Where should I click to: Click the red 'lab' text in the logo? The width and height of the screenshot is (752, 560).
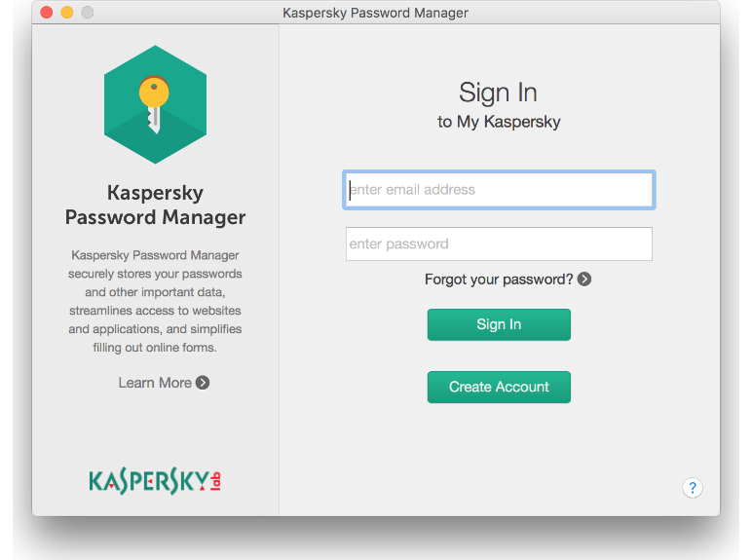[216, 481]
